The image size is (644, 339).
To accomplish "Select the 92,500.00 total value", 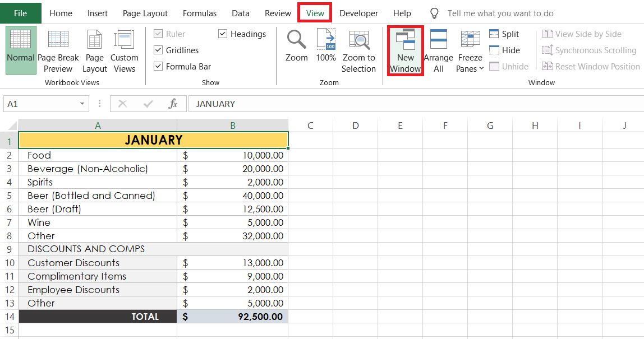I will click(232, 317).
